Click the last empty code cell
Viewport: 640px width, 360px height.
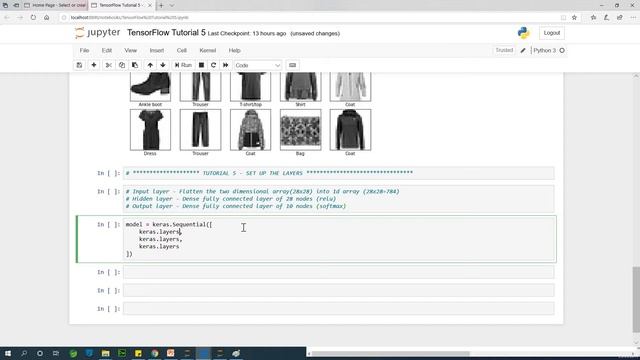339,309
